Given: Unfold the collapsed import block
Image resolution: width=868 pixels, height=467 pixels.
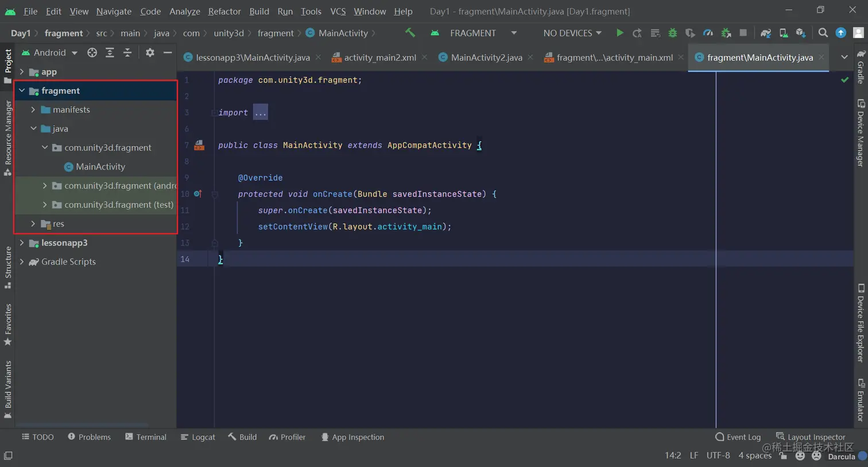Looking at the screenshot, I should point(260,113).
